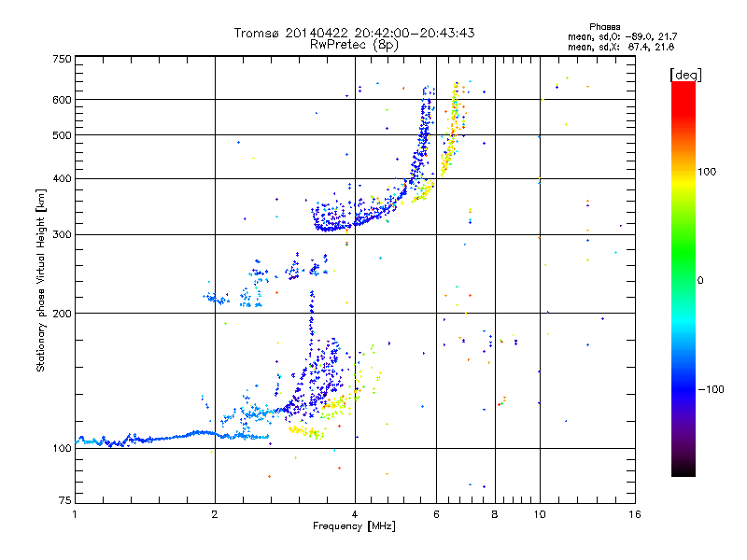Image resolution: width=747 pixels, height=560 pixels.
Task: Click the x-axis label '2'
Action: [x=215, y=514]
